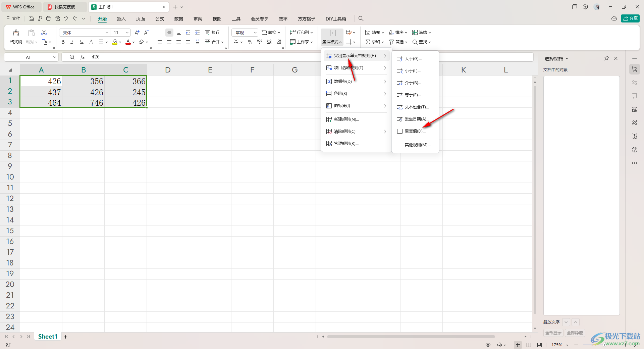This screenshot has height=349, width=644.
Task: Toggle center horizontal alignment
Action: click(169, 42)
